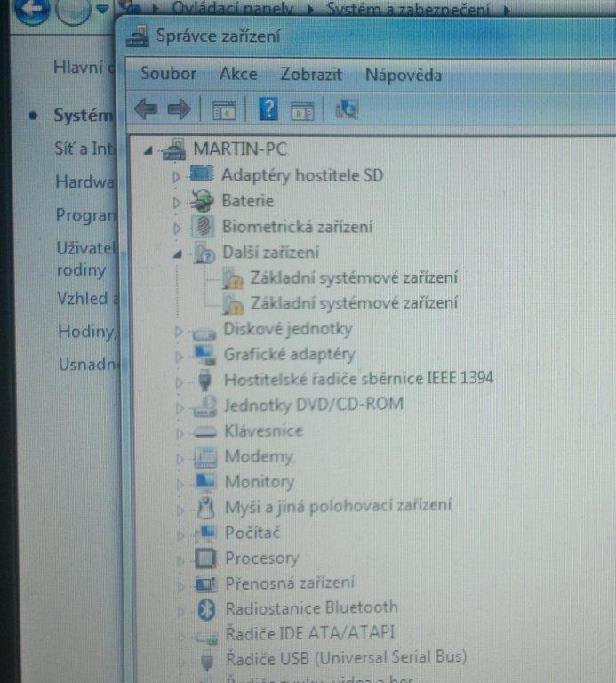Click the scan for hardware changes icon
The height and width of the screenshot is (683, 616).
point(347,109)
